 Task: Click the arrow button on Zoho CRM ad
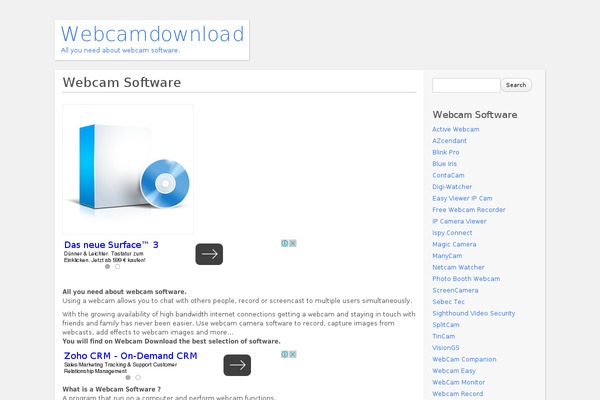tap(237, 365)
